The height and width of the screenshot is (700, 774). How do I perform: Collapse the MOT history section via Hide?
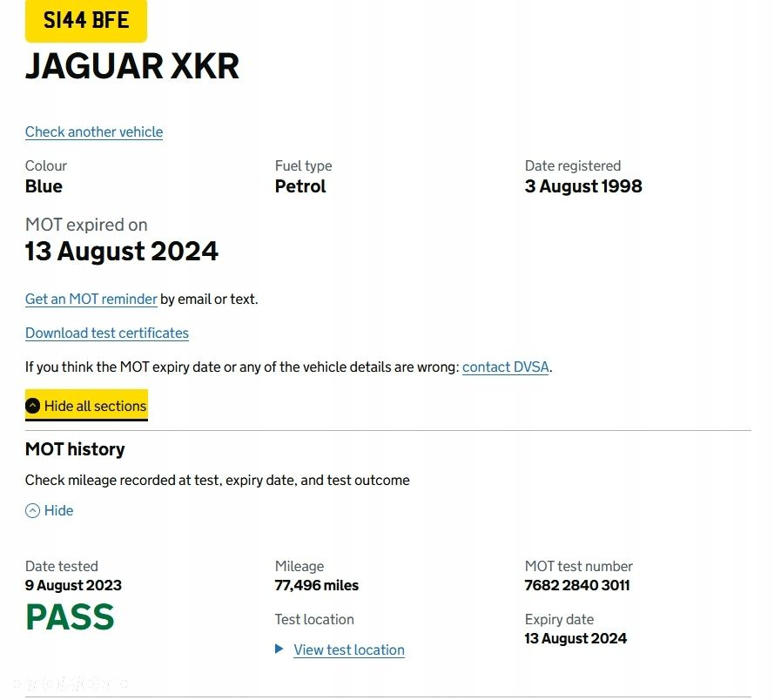pos(50,510)
